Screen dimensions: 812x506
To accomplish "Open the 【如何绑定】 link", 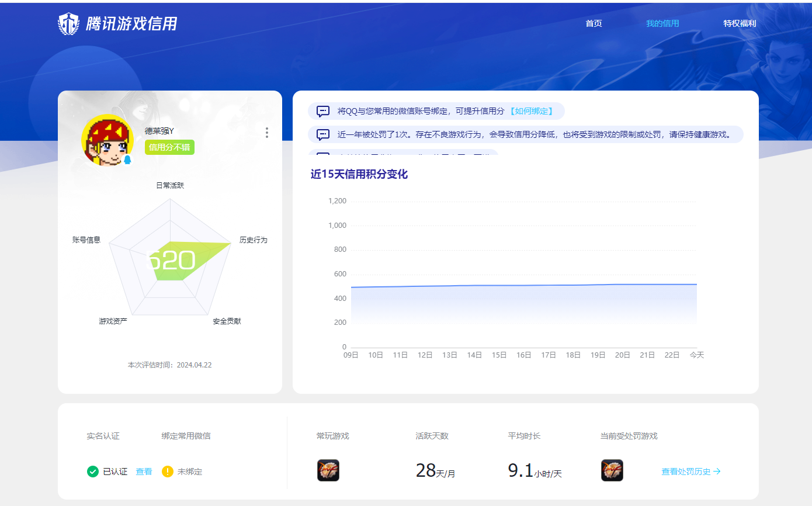I will 530,111.
